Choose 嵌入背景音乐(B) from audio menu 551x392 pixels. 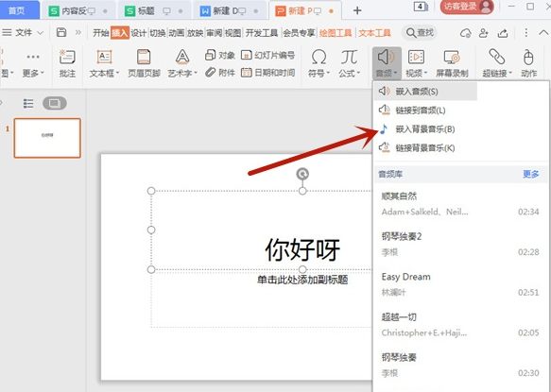425,129
